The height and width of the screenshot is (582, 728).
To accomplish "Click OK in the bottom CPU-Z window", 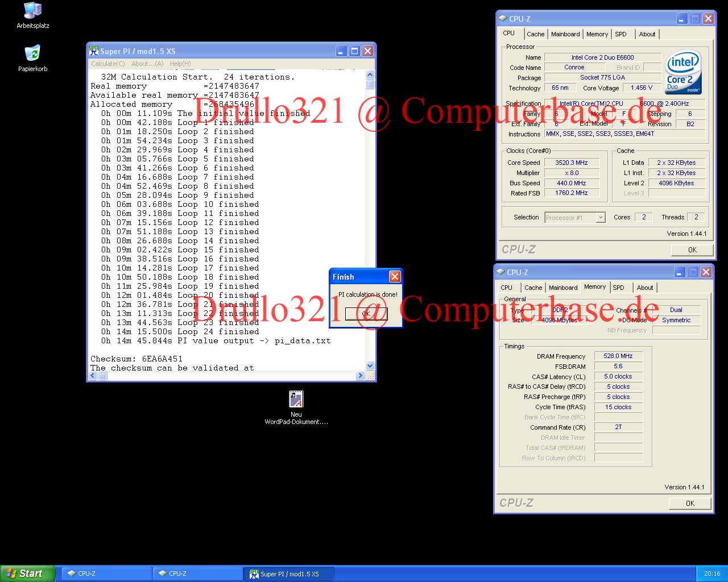I will pos(690,503).
